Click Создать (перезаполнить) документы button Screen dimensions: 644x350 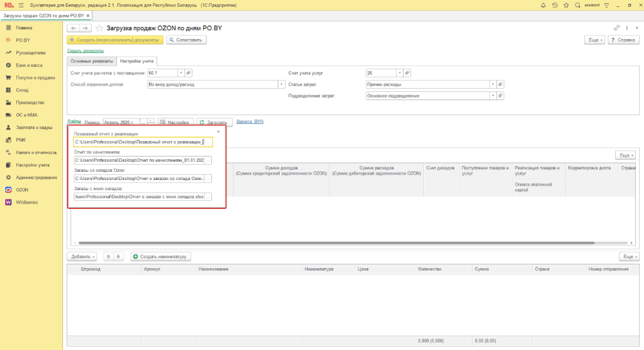point(115,40)
